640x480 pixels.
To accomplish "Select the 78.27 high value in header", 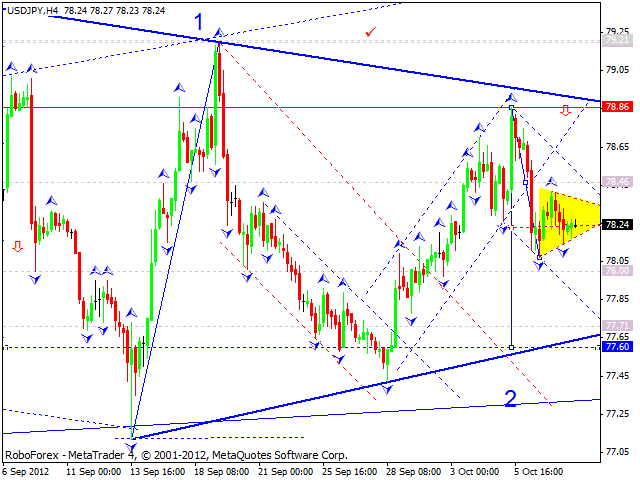I will [x=100, y=11].
